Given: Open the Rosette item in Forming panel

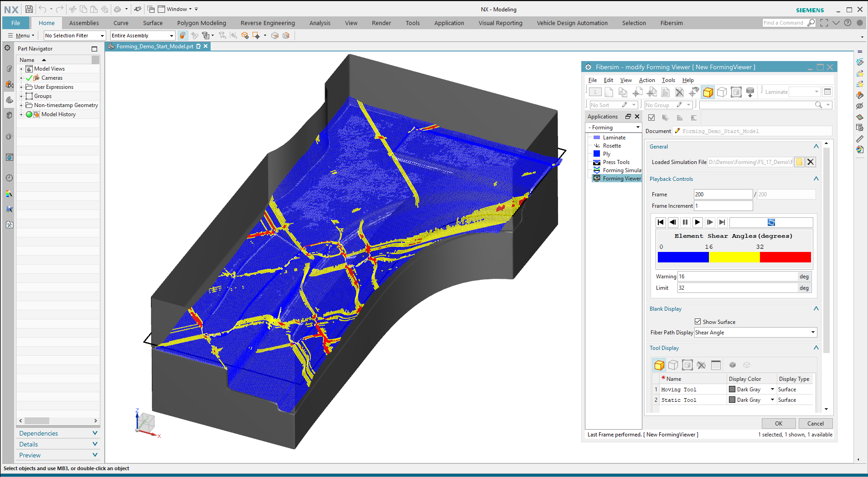Looking at the screenshot, I should 611,145.
